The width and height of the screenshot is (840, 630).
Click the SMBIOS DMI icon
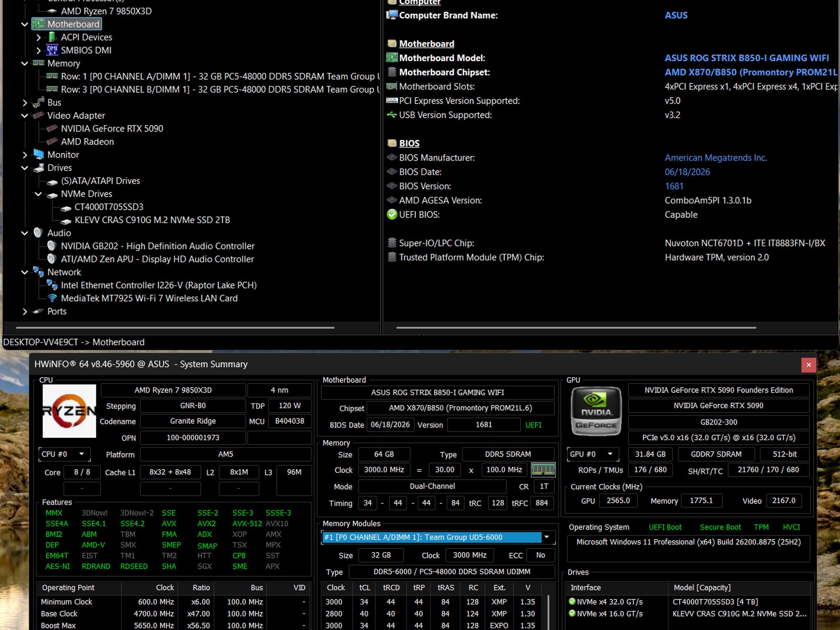[x=52, y=50]
